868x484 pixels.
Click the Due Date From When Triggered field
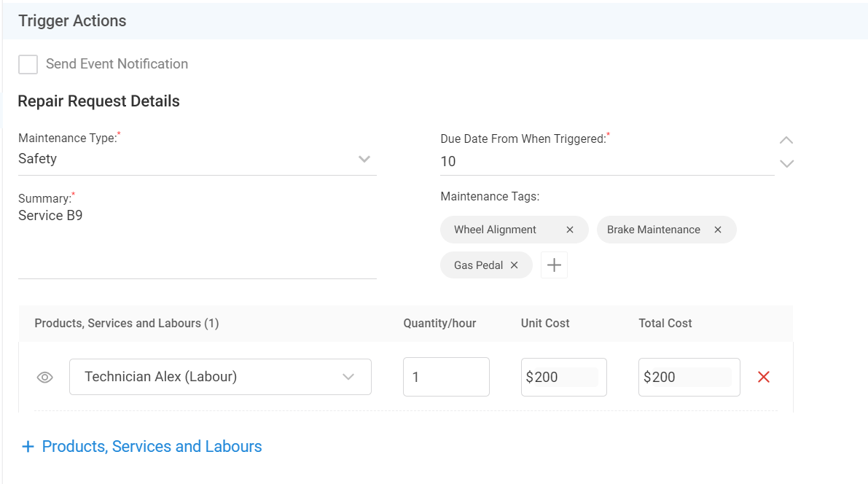coord(606,162)
